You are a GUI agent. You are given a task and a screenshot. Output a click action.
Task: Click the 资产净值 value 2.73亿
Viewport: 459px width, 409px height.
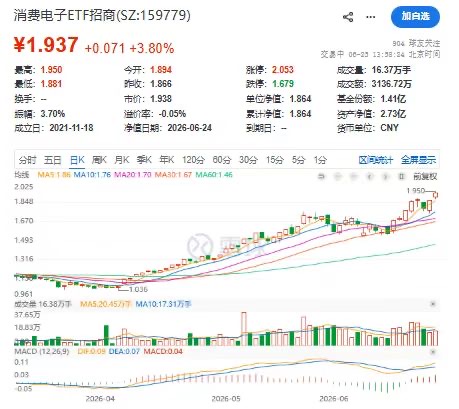tap(393, 114)
